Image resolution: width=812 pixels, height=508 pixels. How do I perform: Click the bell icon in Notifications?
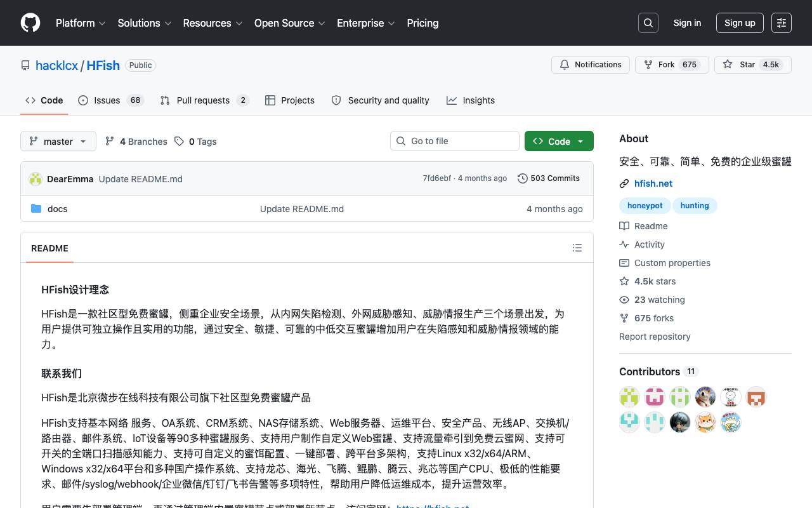(x=565, y=65)
